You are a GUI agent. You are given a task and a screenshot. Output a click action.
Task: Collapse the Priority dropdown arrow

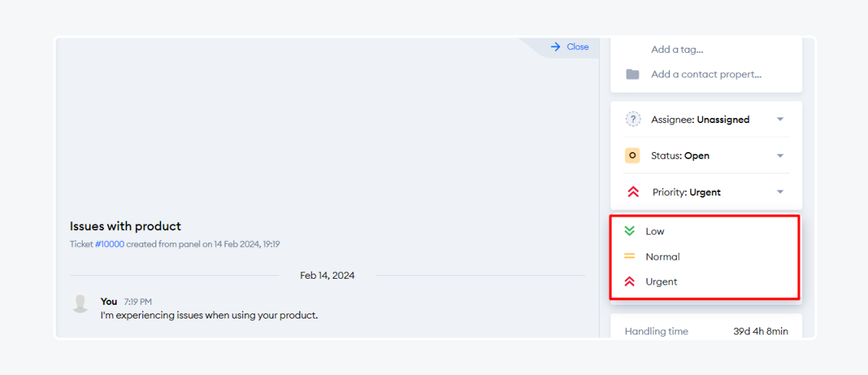click(x=780, y=193)
